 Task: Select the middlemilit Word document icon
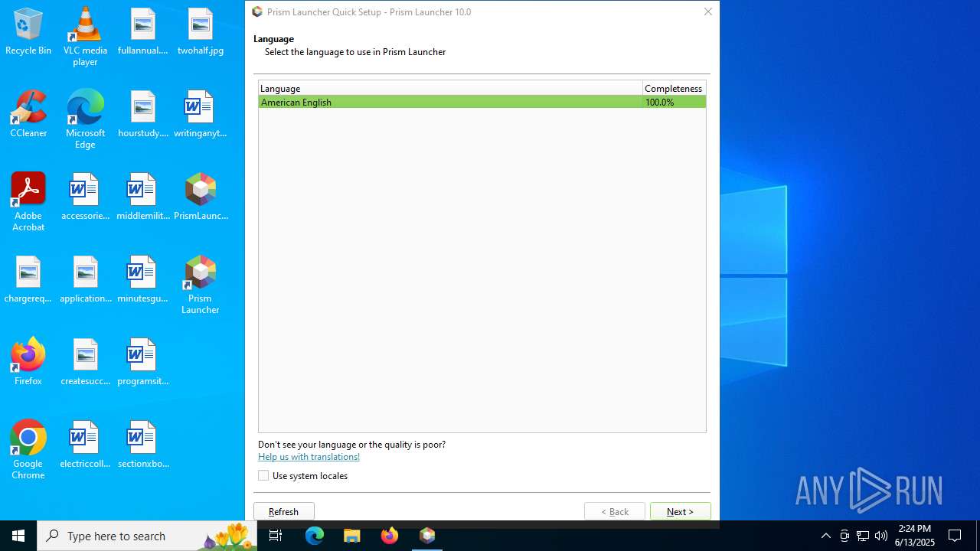(x=142, y=197)
